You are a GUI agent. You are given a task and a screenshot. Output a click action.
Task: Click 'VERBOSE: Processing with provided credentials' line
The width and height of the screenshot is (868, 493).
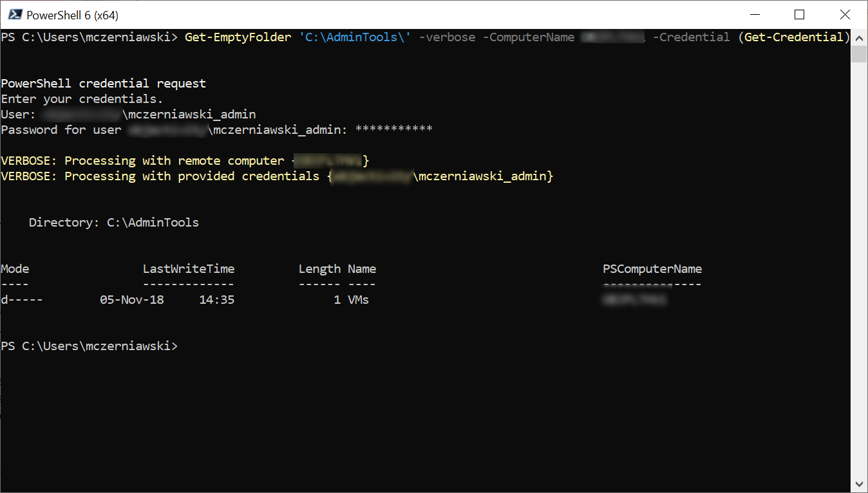277,176
